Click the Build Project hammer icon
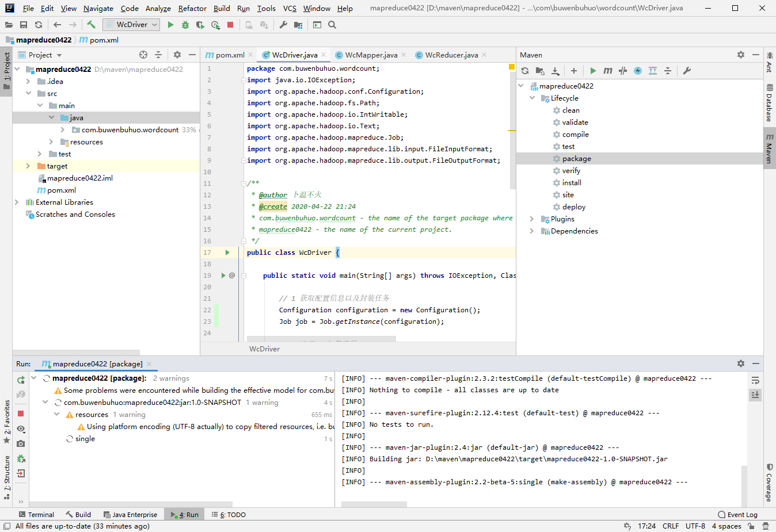The width and height of the screenshot is (776, 532). 91,25
